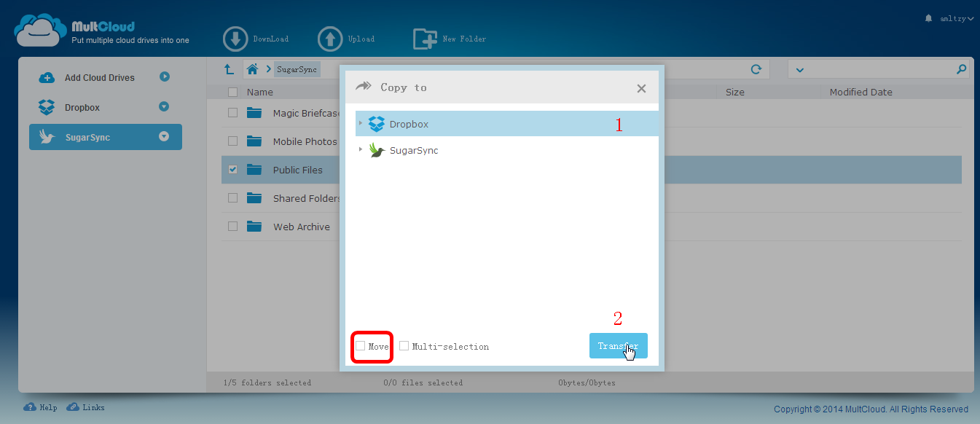This screenshot has height=424, width=980.
Task: Click the Transfer button
Action: click(618, 346)
